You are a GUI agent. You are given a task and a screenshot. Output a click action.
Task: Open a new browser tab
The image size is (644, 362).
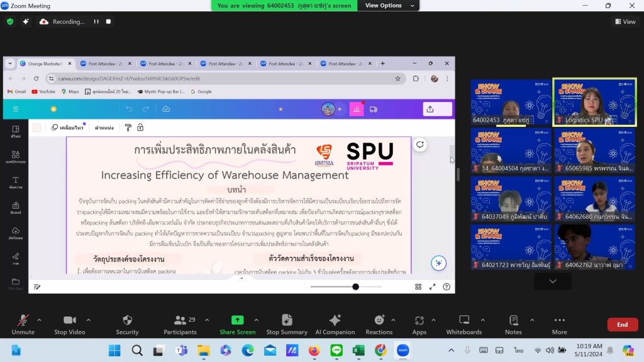(382, 63)
